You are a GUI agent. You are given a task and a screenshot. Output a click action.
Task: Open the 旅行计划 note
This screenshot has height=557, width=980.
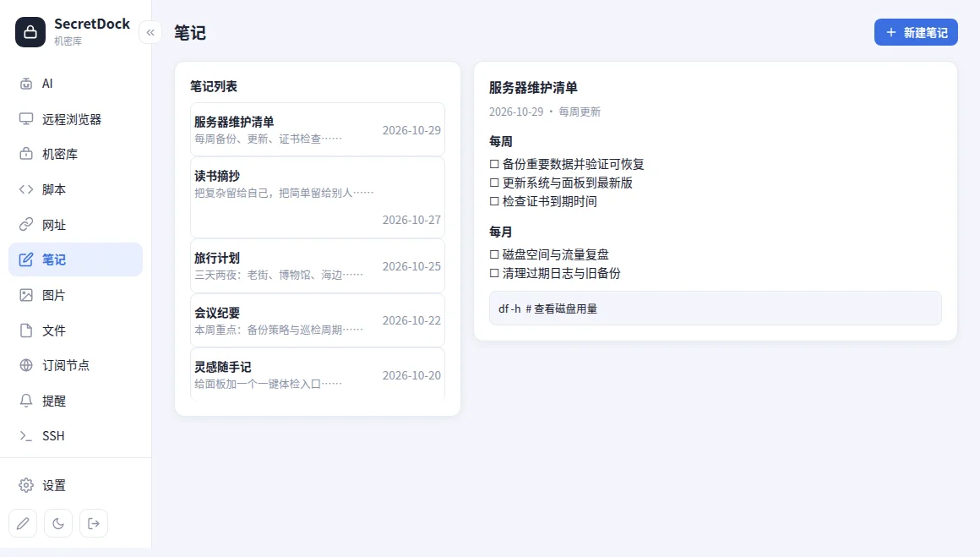click(x=318, y=265)
